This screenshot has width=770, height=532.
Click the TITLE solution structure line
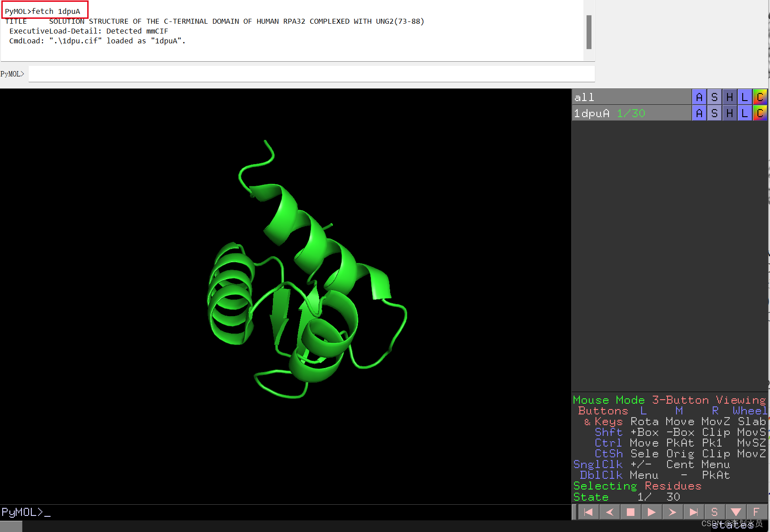coord(214,21)
